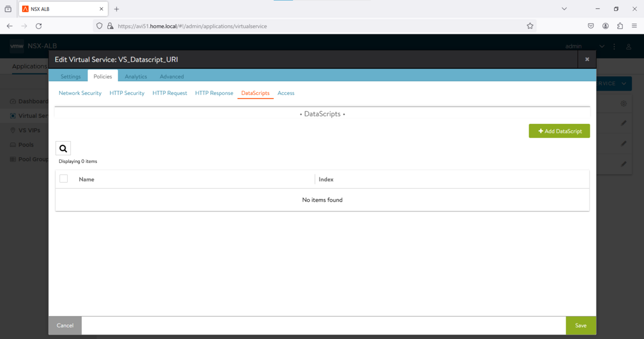
Task: Open a new browser tab
Action: coord(116,9)
